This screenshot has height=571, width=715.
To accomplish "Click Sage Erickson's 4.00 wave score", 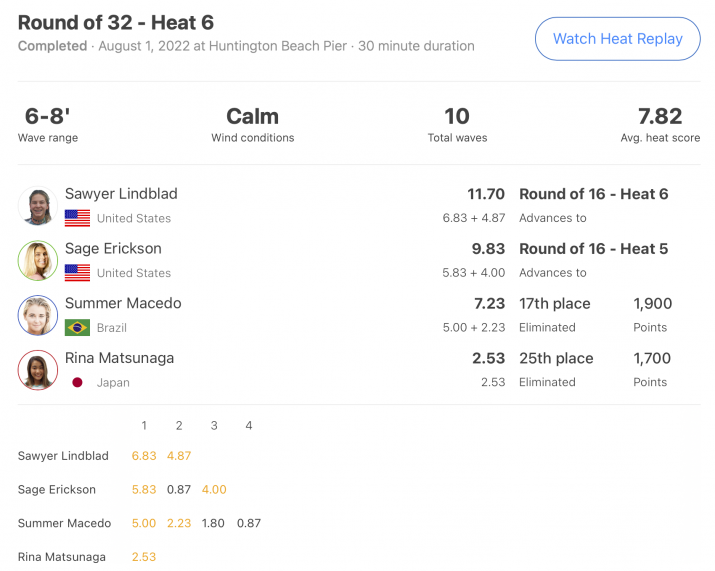I will (x=214, y=489).
